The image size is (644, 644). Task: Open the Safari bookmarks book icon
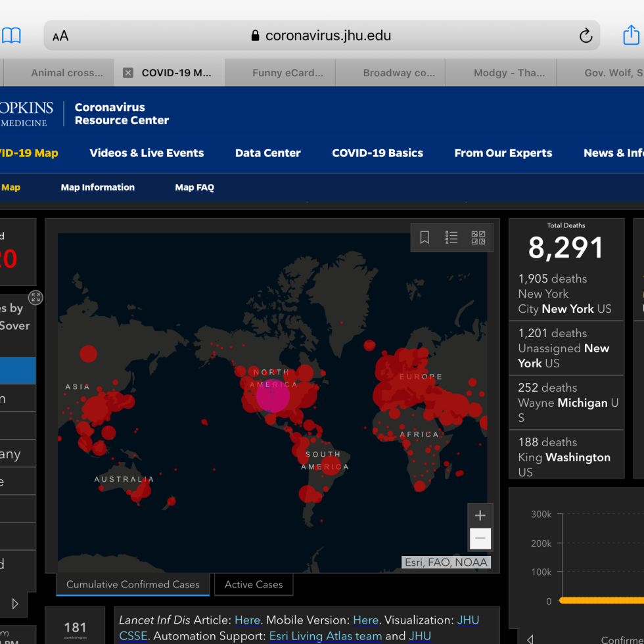11,35
